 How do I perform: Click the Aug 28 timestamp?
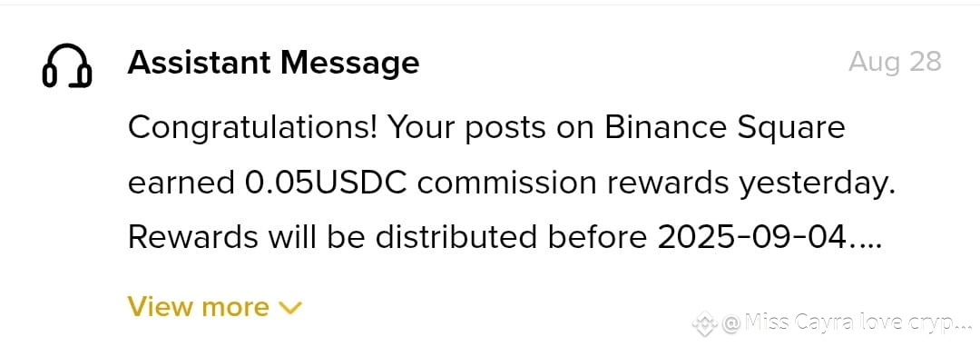pos(895,62)
